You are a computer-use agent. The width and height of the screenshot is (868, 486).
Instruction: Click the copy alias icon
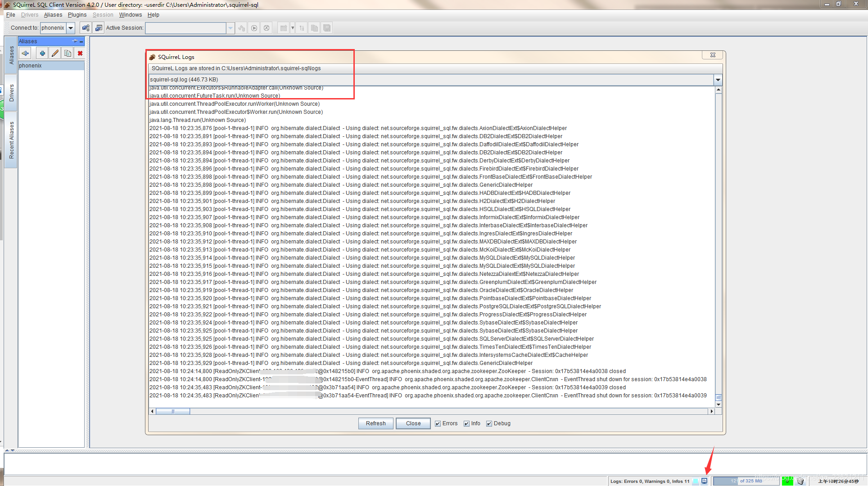pos(68,53)
